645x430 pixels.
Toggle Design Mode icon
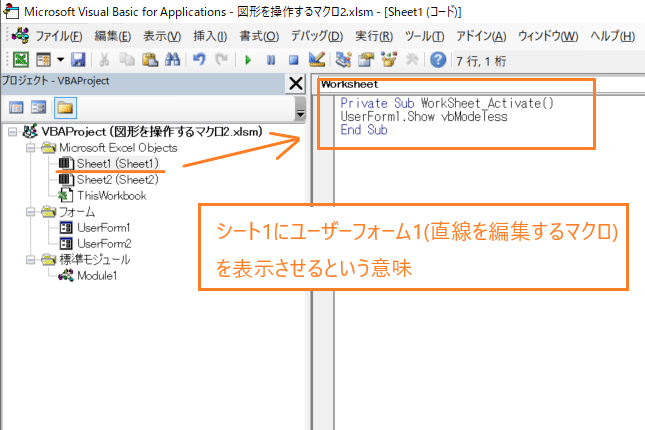pos(317,60)
